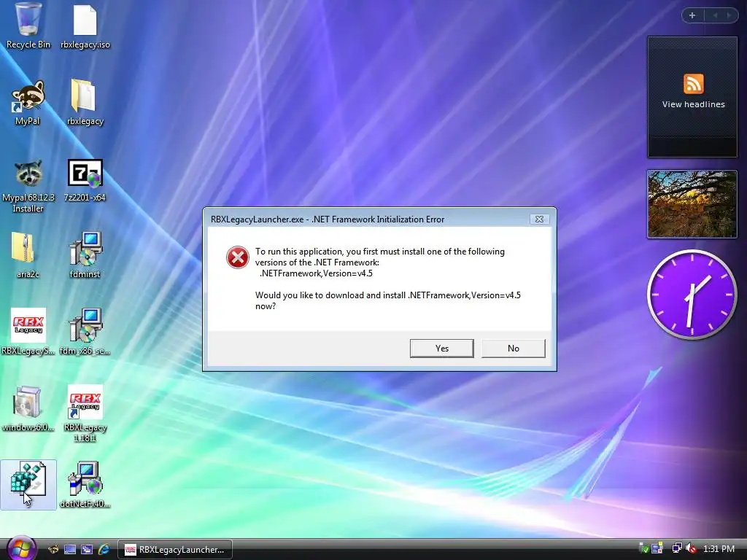Click the slideshow gadget landscape photo
Image resolution: width=747 pixels, height=560 pixels.
[692, 204]
